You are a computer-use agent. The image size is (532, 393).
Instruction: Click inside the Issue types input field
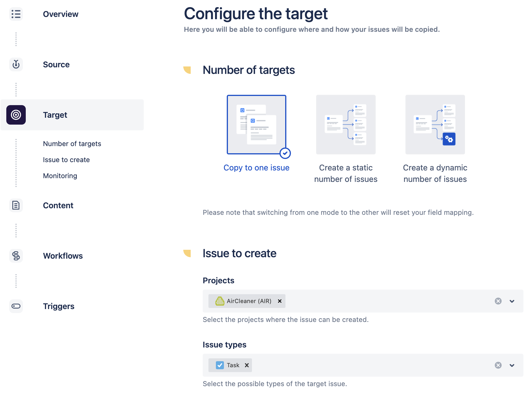(x=372, y=365)
